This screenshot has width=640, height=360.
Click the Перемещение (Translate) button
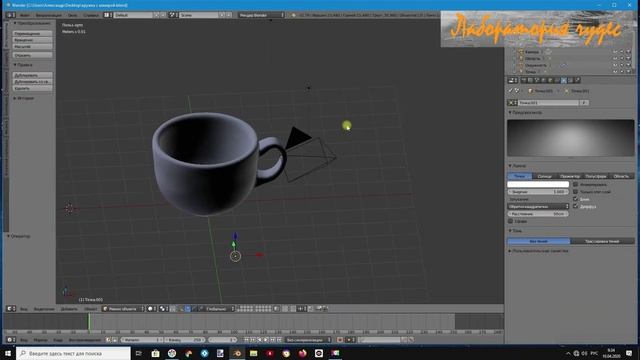pos(33,34)
